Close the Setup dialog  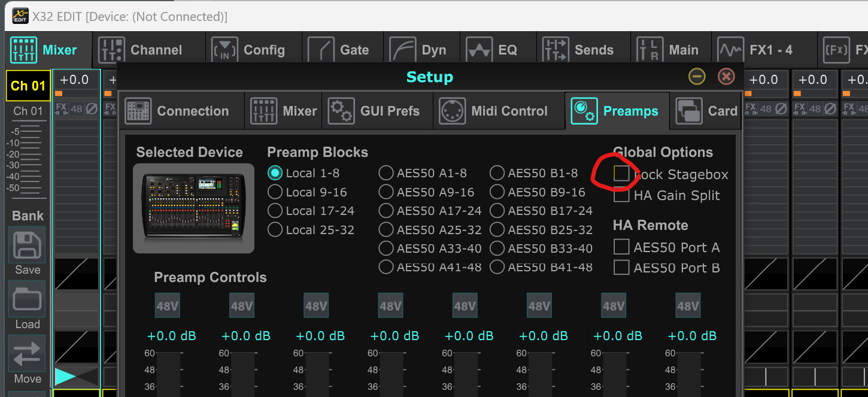coord(726,77)
